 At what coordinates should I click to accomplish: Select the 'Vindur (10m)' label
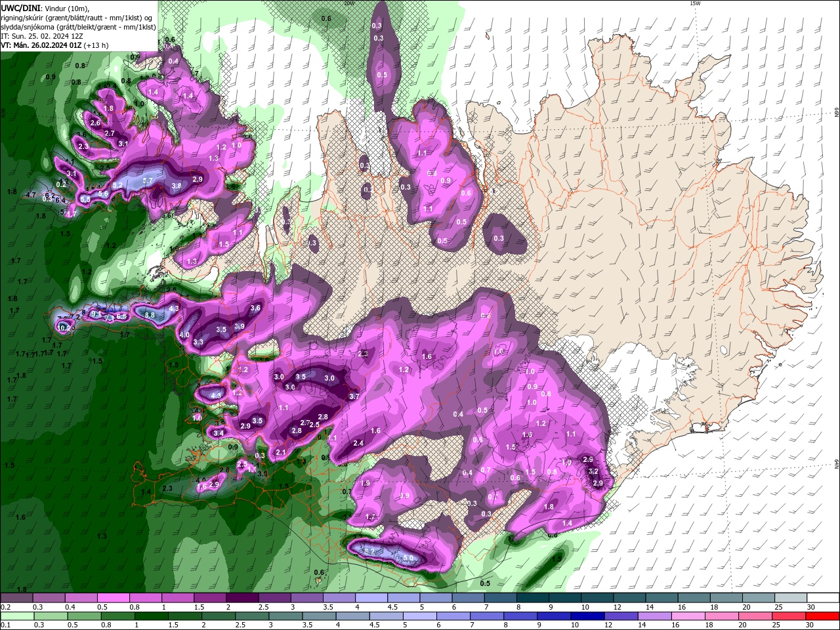[x=68, y=8]
